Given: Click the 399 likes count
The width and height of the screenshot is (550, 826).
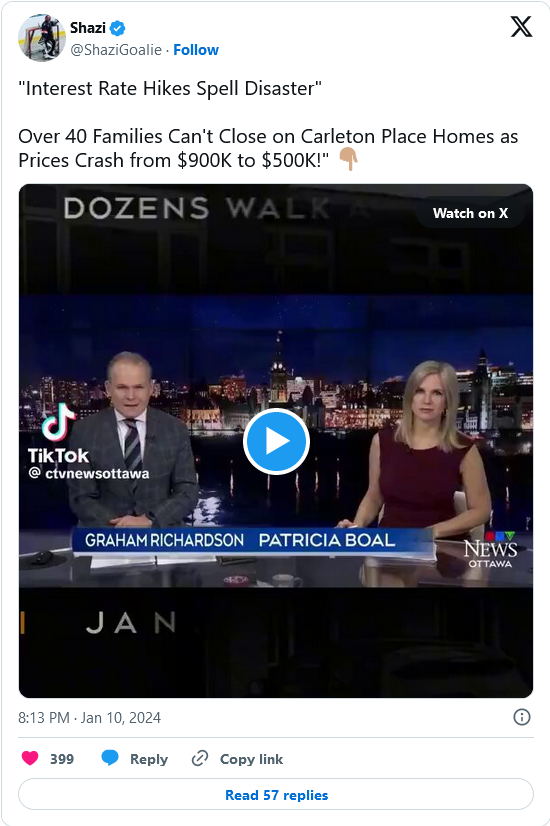Looking at the screenshot, I should (x=62, y=759).
